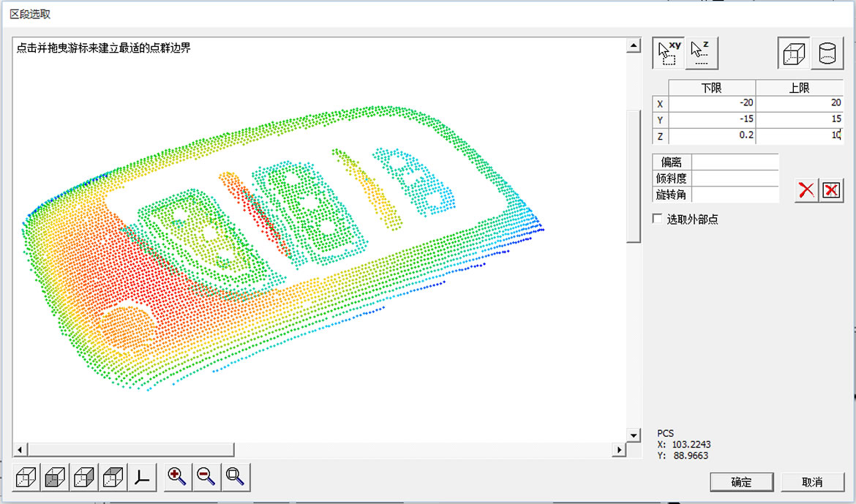The height and width of the screenshot is (504, 856).
Task: Click the viewport's vertical scrollbar down arrow
Action: tap(634, 435)
